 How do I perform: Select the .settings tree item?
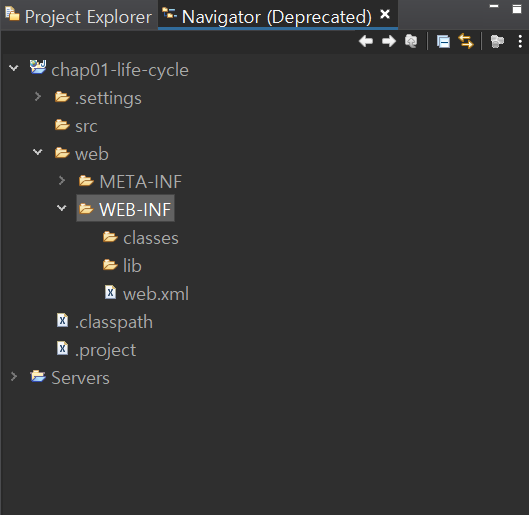pos(108,98)
